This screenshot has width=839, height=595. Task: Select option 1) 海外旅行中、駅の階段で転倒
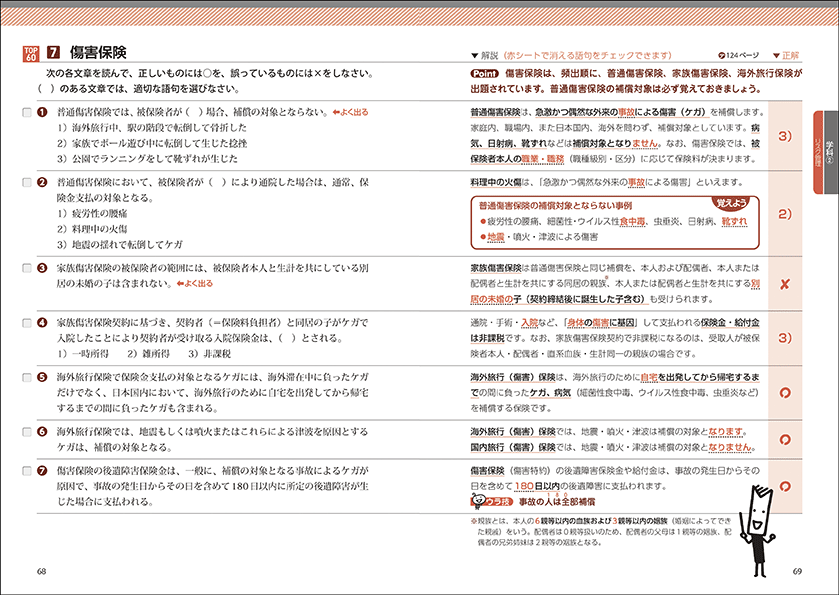[x=152, y=128]
